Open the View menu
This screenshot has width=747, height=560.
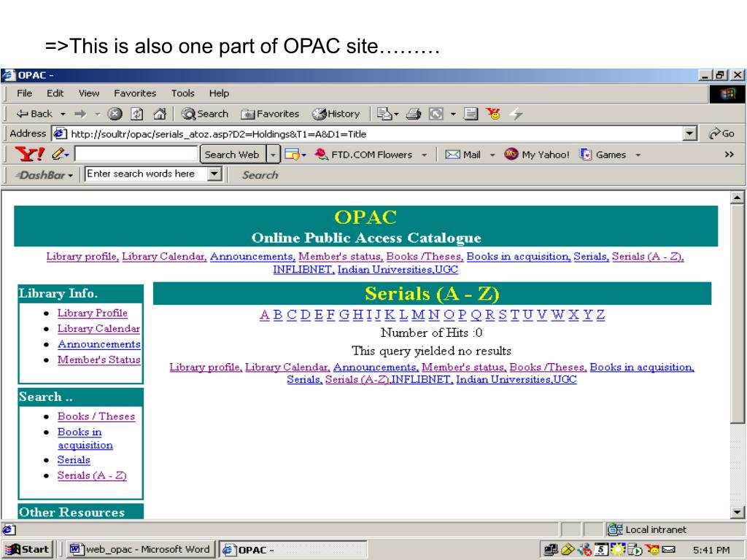[89, 93]
